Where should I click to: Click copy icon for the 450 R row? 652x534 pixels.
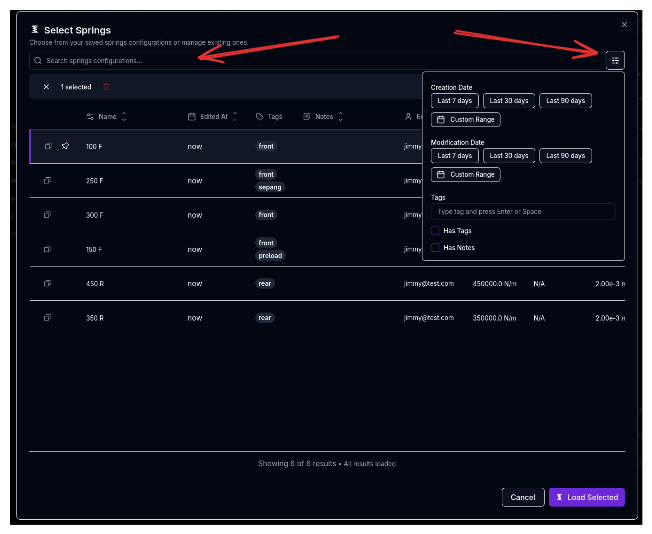(x=47, y=283)
